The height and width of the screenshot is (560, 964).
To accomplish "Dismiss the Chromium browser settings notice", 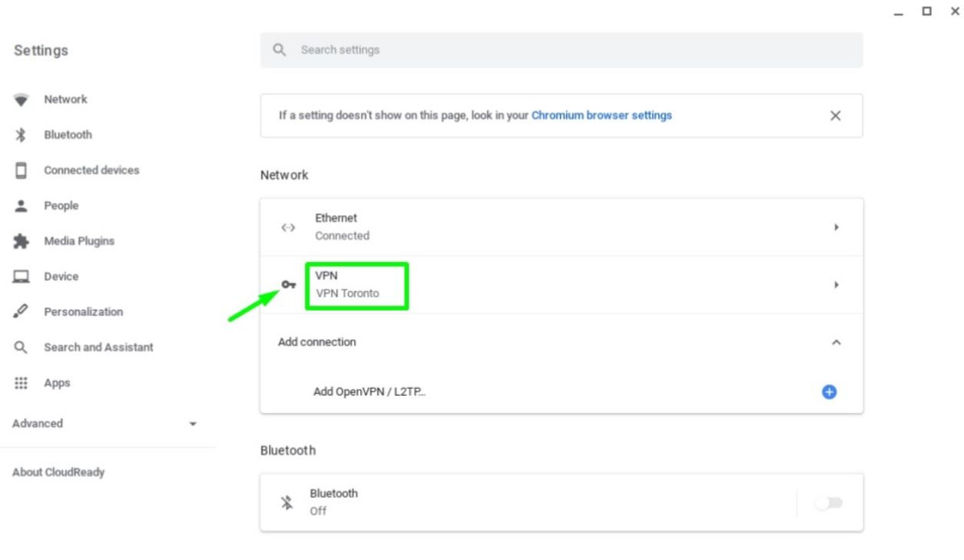I will 836,116.
